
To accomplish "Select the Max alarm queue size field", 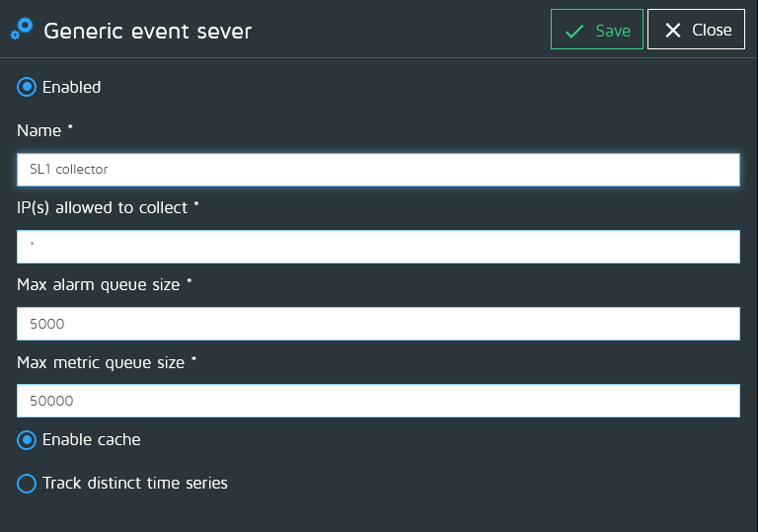I will tap(378, 324).
